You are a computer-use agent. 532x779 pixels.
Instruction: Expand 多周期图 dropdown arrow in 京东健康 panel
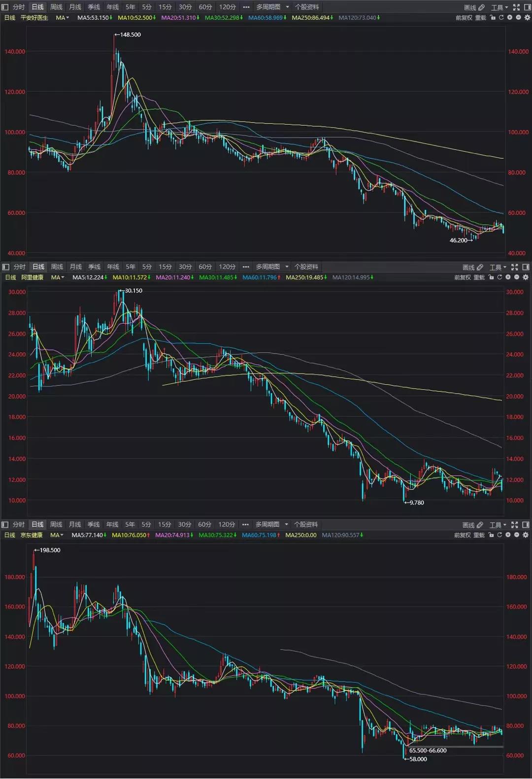pyautogui.click(x=286, y=524)
